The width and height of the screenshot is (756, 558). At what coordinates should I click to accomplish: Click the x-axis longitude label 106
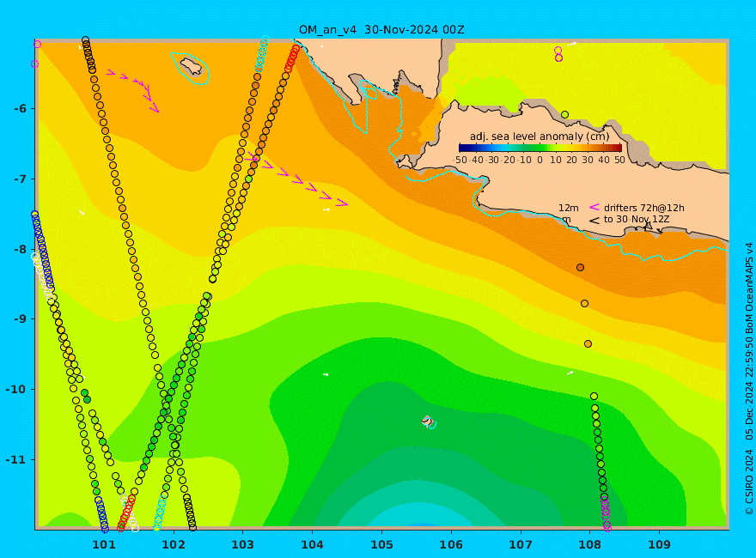click(x=451, y=544)
